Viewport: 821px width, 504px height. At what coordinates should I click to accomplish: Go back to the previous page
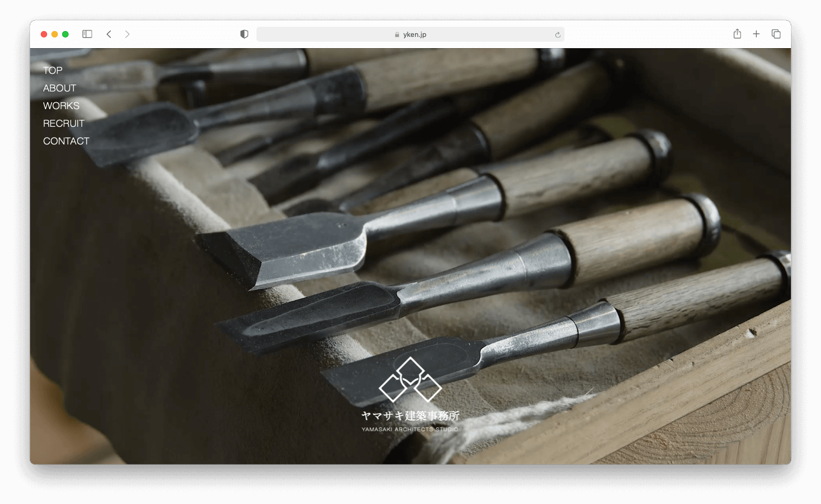(109, 34)
